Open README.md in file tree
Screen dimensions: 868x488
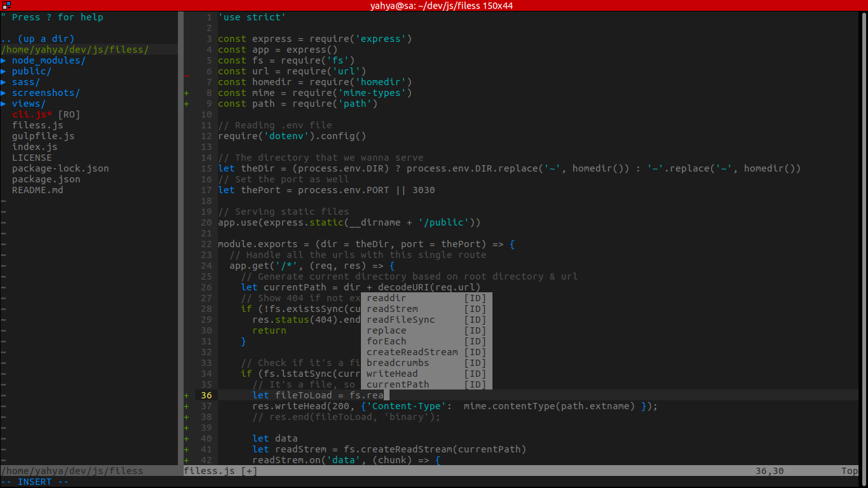pyautogui.click(x=37, y=190)
